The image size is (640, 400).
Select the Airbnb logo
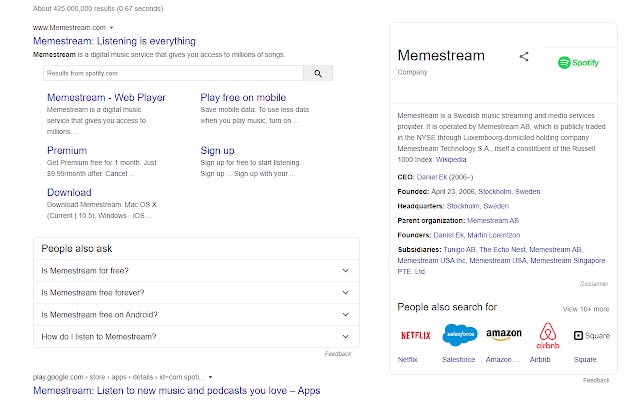tap(548, 336)
